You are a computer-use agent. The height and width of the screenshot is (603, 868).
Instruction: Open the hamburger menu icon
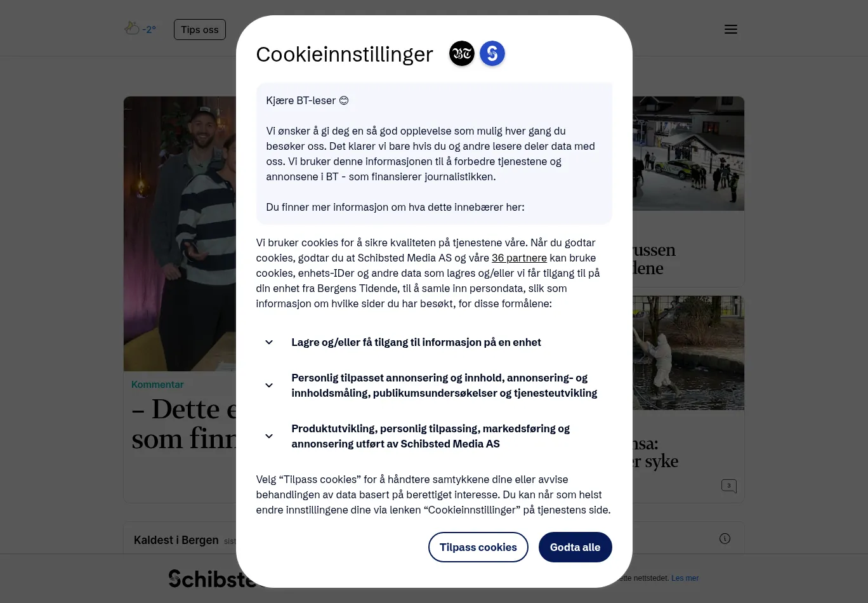tap(730, 29)
